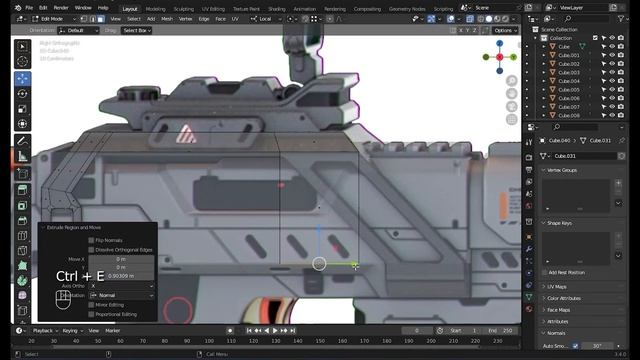640x360 pixels.
Task: Hide Cube.004 with its eye icon
Action: pos(612,81)
